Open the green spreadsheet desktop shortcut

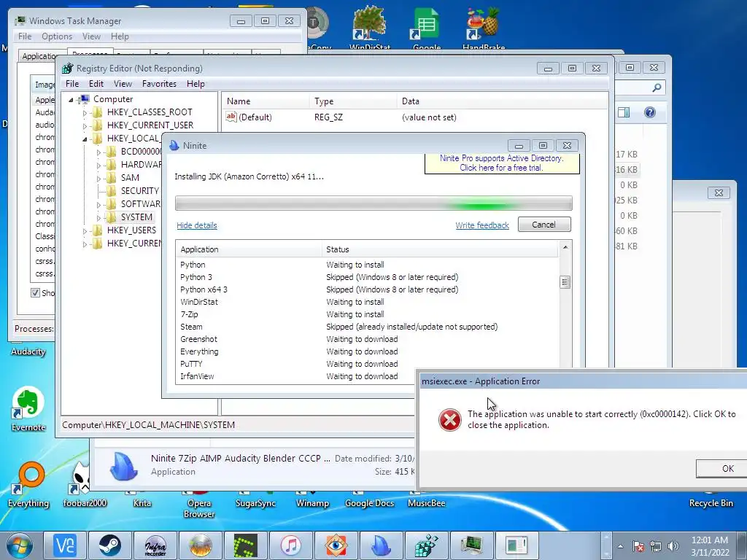tap(426, 28)
